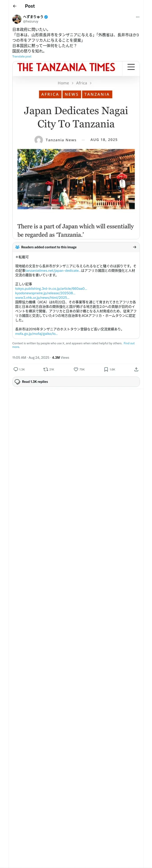
Task: Open the kyodonewsprwire.jp release link
Action: click(45, 293)
